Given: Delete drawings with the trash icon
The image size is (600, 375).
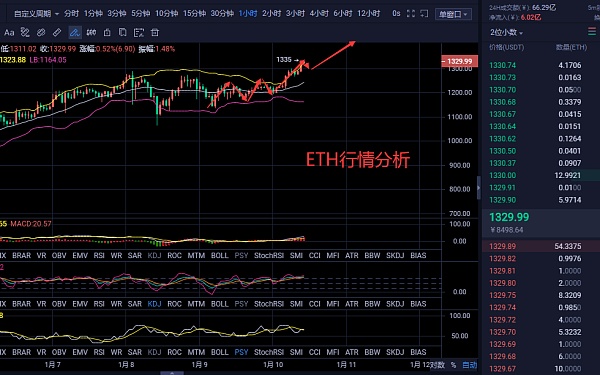Looking at the screenshot, I should pyautogui.click(x=155, y=33).
